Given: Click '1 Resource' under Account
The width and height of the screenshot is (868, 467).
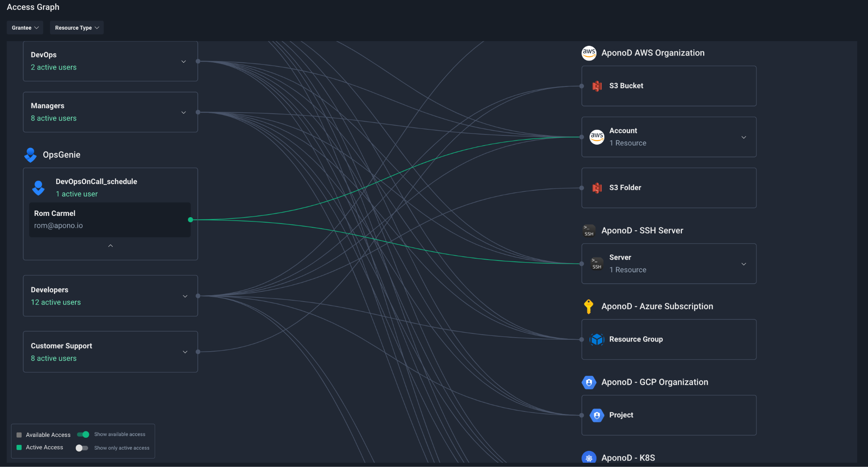Looking at the screenshot, I should pyautogui.click(x=628, y=143).
